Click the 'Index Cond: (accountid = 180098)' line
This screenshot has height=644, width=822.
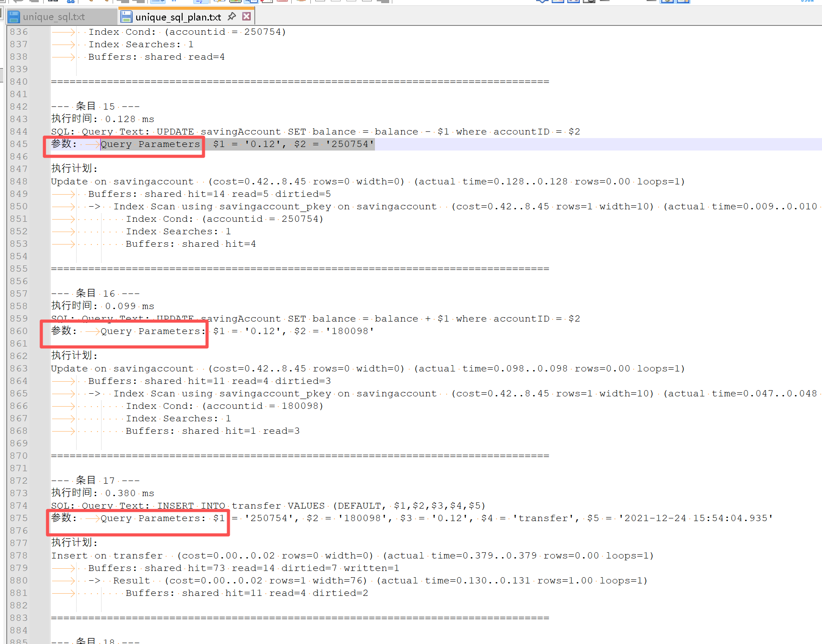224,406
